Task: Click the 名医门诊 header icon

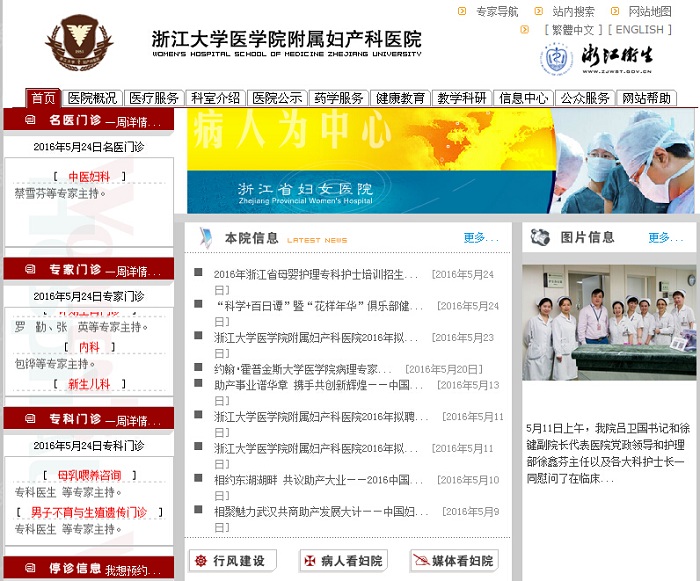Action: click(x=30, y=120)
